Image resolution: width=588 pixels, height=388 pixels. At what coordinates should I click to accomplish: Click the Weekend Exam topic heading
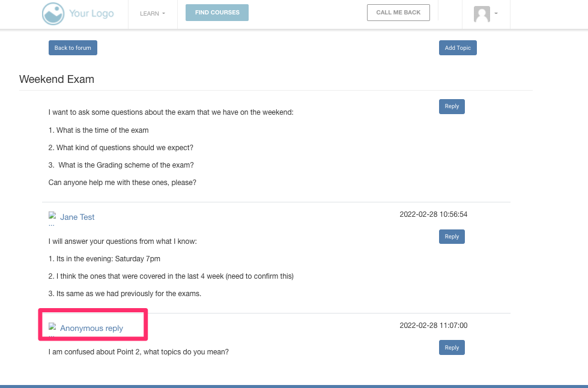point(56,79)
